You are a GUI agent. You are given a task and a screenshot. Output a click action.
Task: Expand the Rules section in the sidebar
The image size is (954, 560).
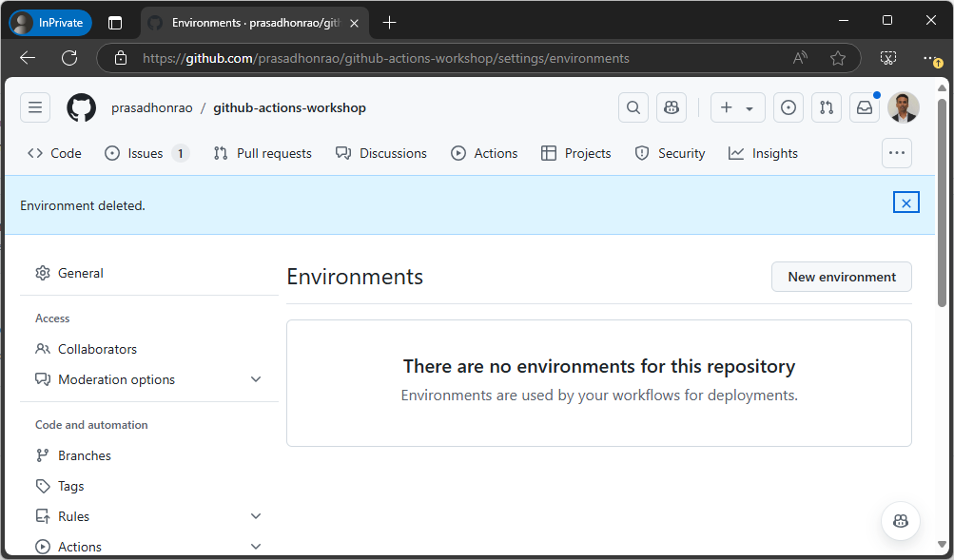255,515
